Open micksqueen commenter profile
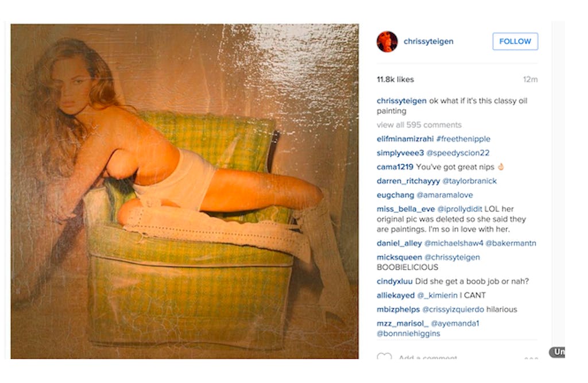 pyautogui.click(x=399, y=257)
